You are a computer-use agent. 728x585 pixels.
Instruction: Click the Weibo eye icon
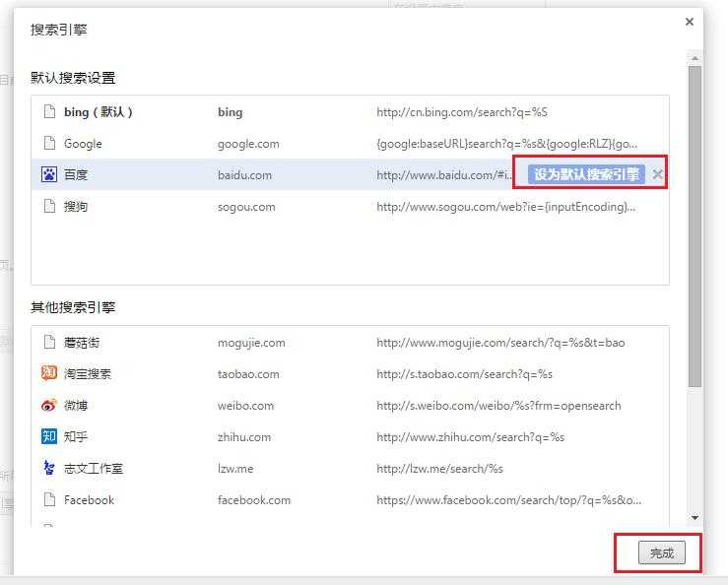pyautogui.click(x=49, y=405)
